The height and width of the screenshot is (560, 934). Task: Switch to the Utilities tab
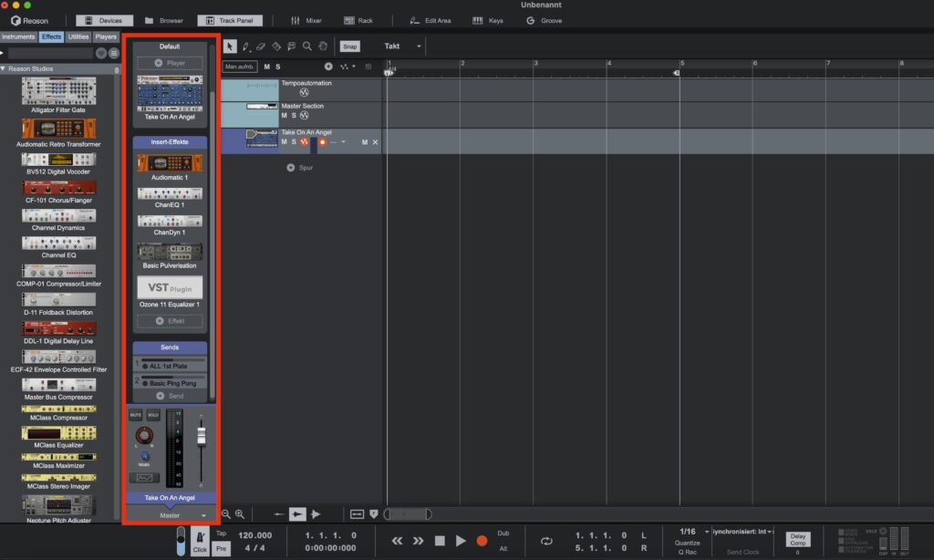click(78, 36)
